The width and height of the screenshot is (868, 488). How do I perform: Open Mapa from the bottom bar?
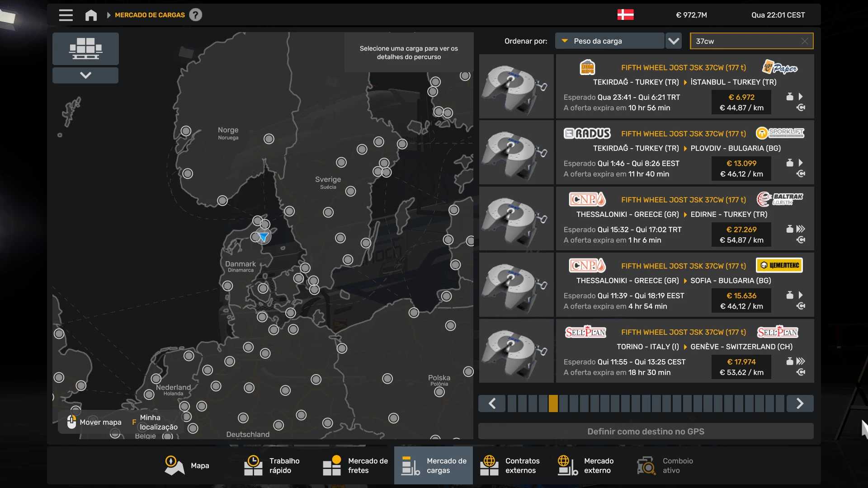[187, 465]
